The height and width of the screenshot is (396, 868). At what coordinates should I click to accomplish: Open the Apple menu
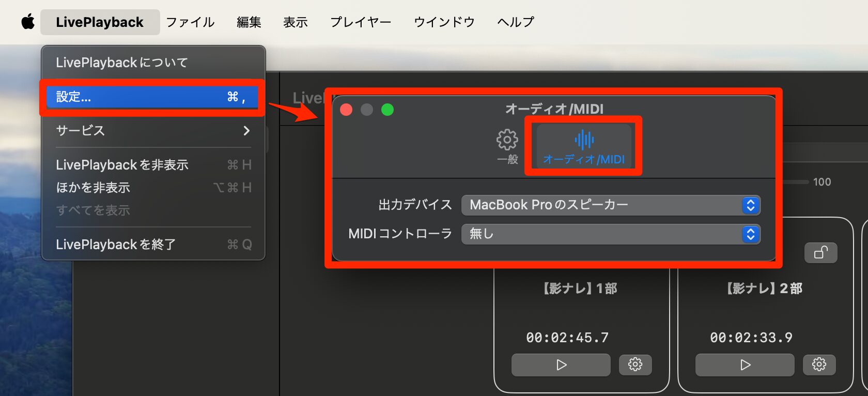tap(28, 22)
